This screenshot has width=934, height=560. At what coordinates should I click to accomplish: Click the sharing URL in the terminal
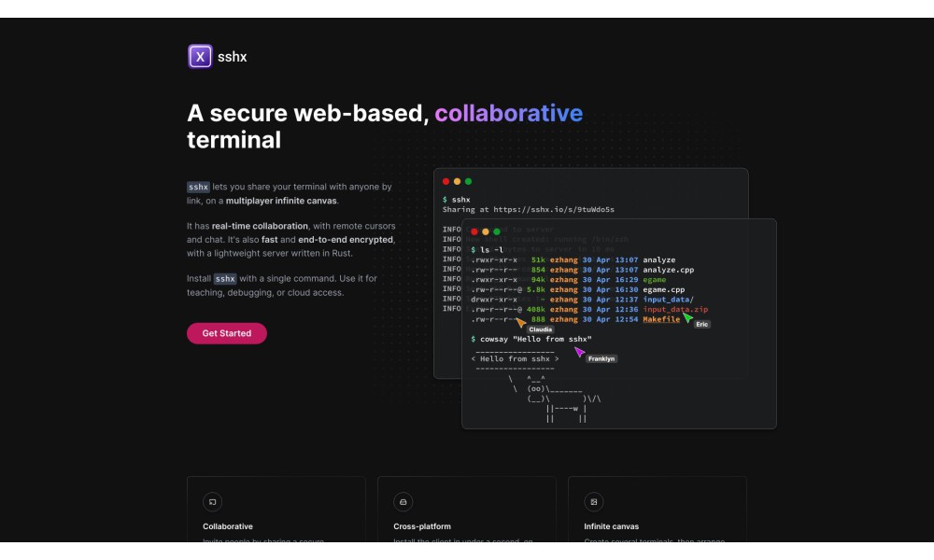(x=553, y=209)
